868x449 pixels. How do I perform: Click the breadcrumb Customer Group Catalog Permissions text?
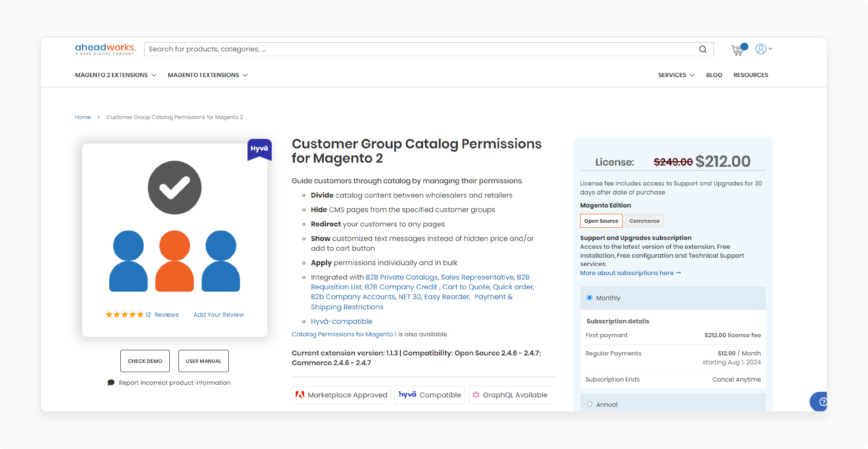(175, 117)
